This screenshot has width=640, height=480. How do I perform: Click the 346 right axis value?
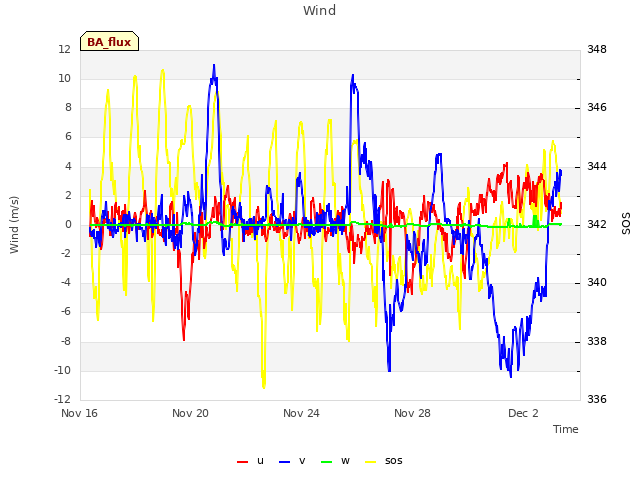pyautogui.click(x=597, y=107)
